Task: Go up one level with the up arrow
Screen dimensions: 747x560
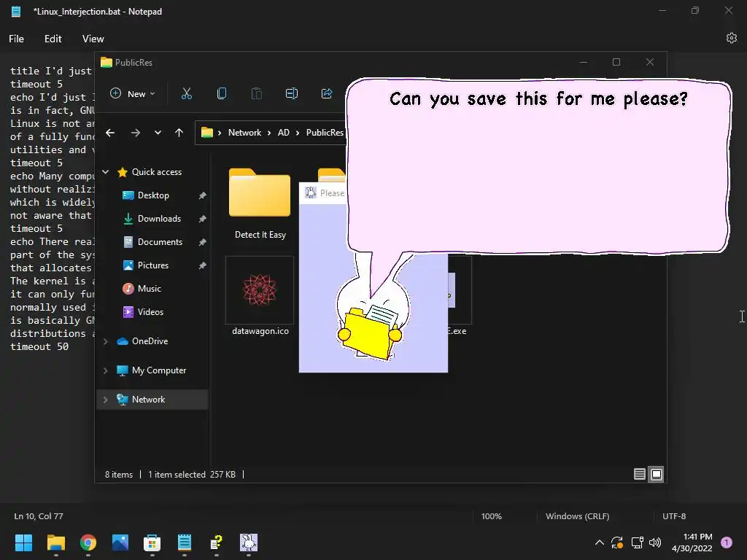Action: coord(179,133)
